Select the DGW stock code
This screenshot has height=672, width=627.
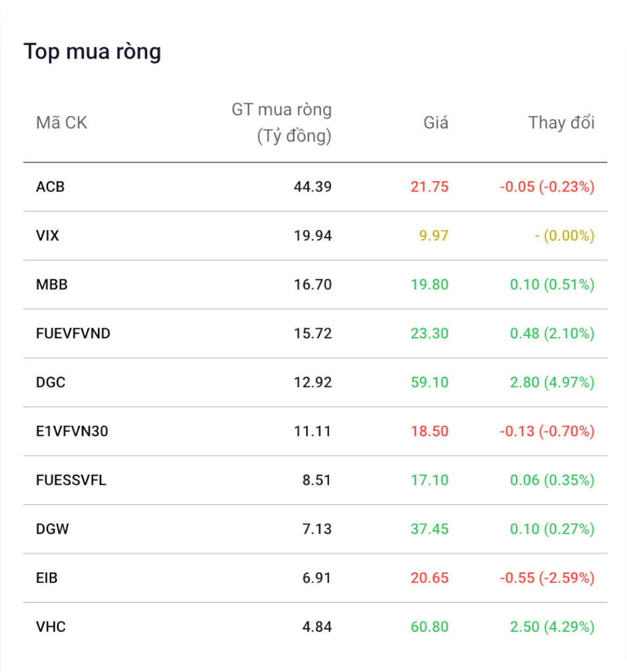(53, 529)
